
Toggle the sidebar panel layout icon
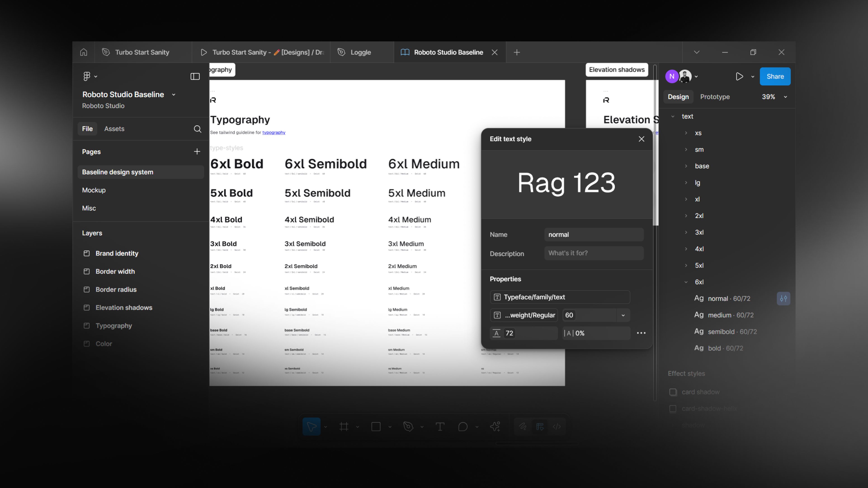(x=195, y=76)
